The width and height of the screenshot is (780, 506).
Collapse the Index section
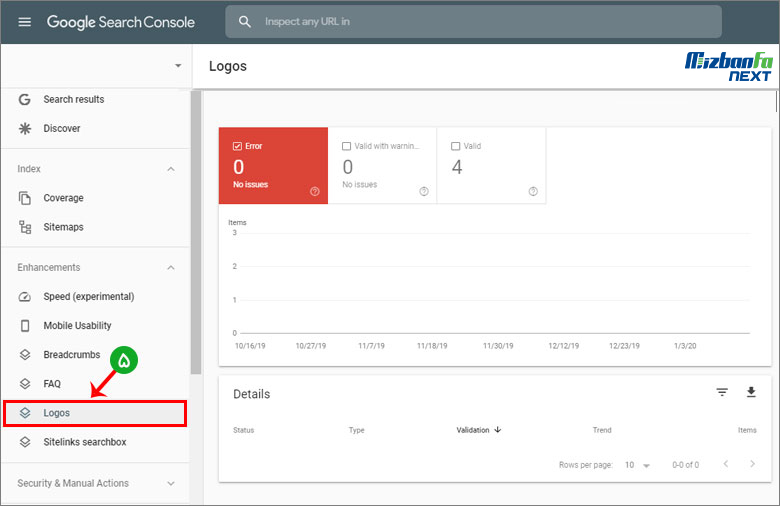171,169
